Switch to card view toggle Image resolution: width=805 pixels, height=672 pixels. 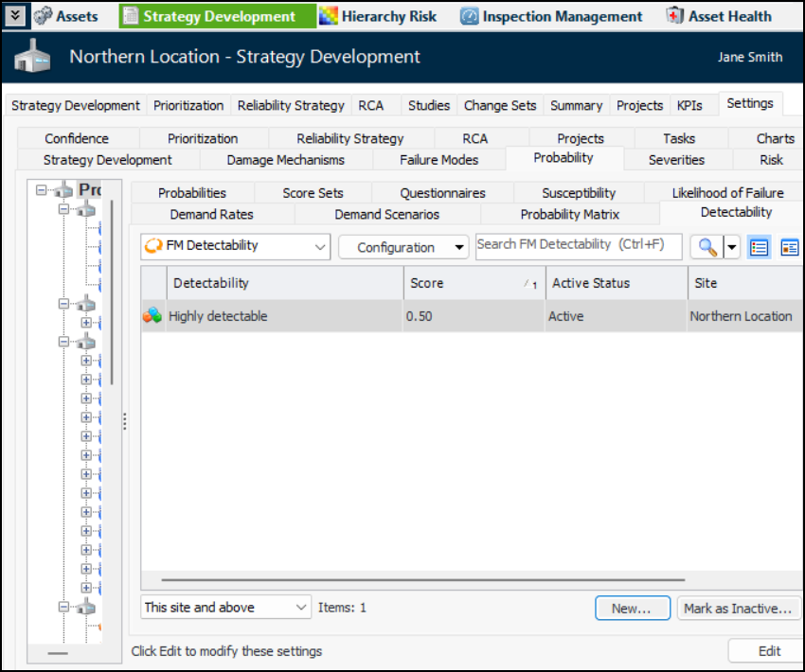pyautogui.click(x=789, y=247)
